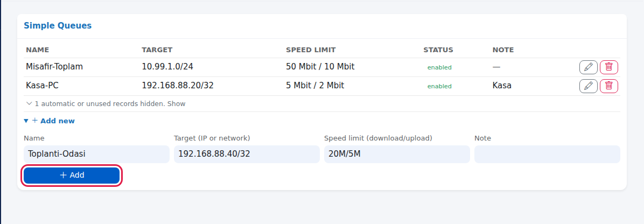The height and width of the screenshot is (224, 644).
Task: Focus the Speed limit field with 20M/5M
Action: pos(397,154)
